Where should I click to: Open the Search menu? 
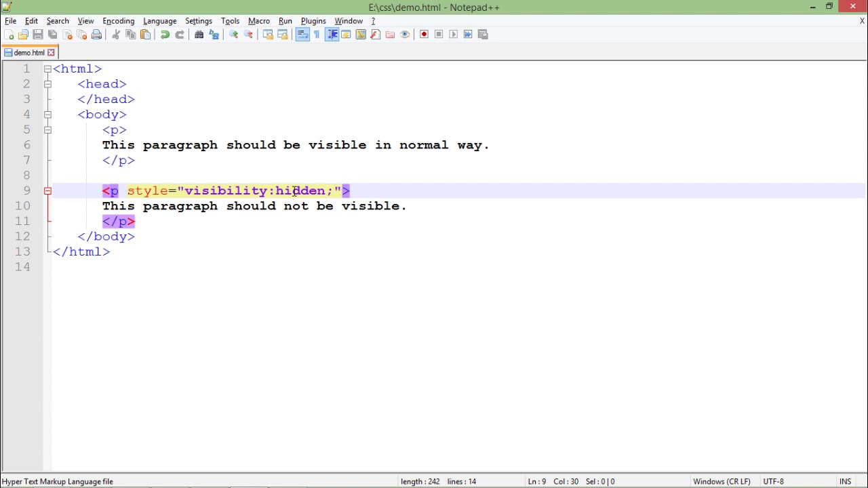58,21
